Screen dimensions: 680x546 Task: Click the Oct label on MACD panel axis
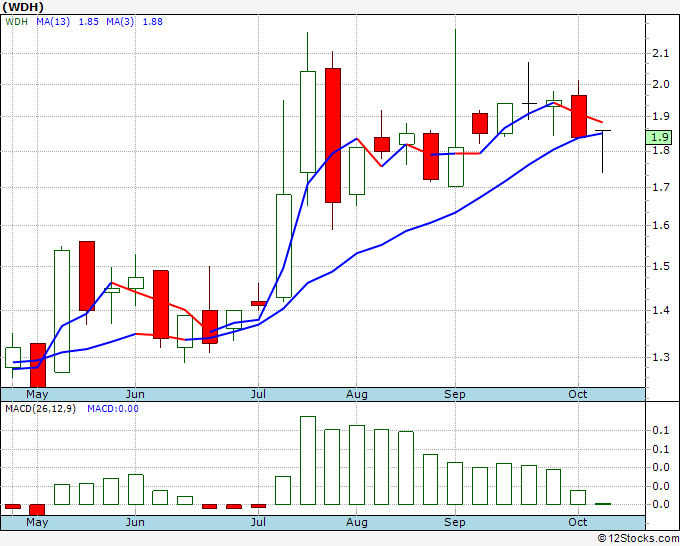[578, 522]
